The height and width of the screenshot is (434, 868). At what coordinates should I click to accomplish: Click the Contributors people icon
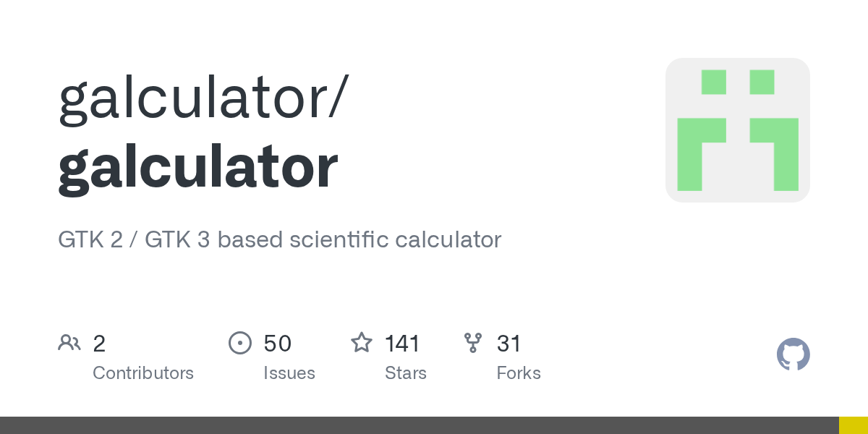click(69, 343)
